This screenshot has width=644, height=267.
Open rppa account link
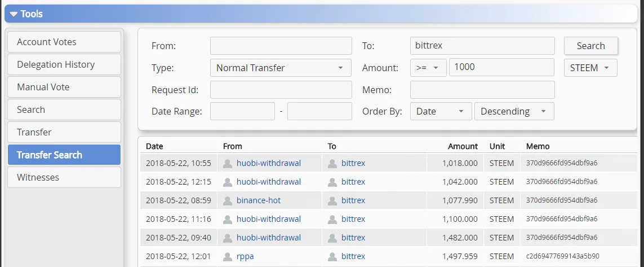[x=245, y=256]
